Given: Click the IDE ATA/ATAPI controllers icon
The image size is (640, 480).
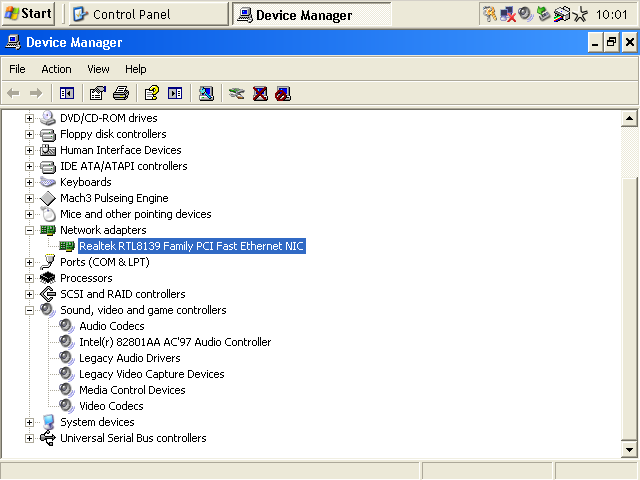Looking at the screenshot, I should pos(48,166).
